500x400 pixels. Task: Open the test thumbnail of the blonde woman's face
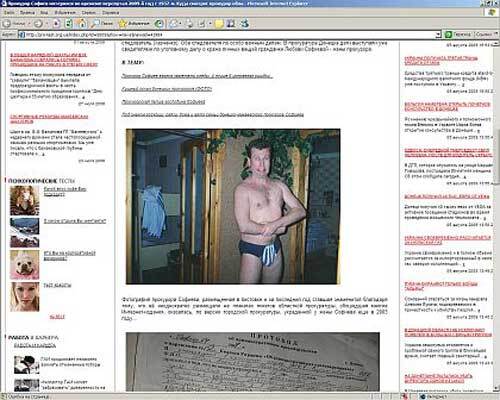tap(25, 297)
